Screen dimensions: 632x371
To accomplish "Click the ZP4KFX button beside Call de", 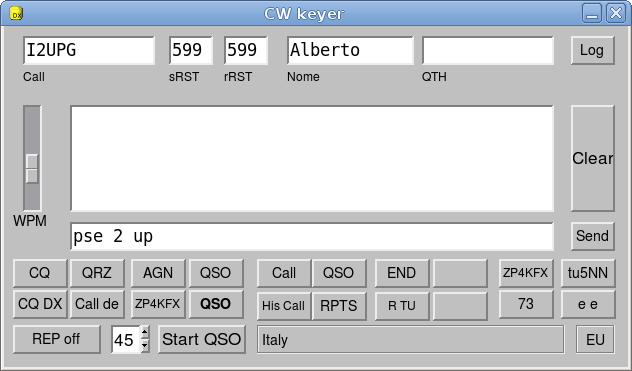I will point(158,304).
